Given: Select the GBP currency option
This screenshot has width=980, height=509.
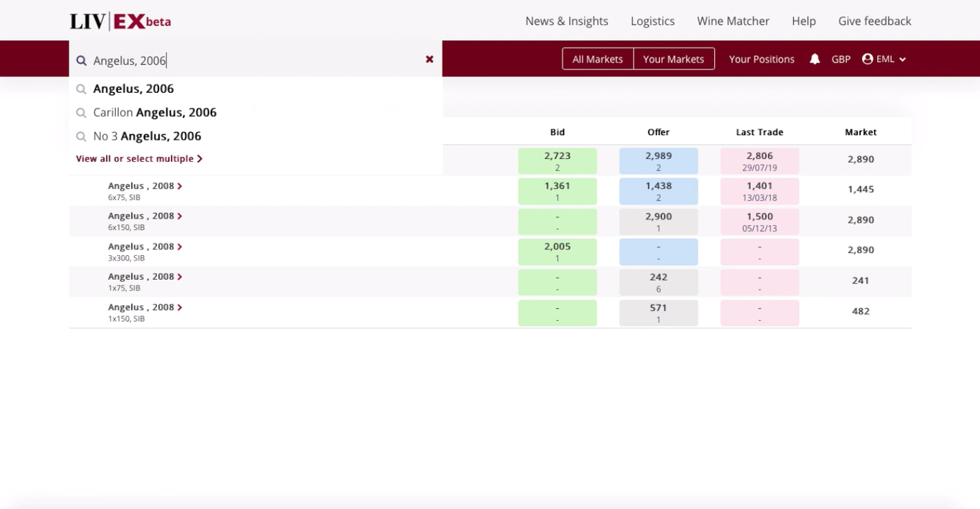Looking at the screenshot, I should tap(841, 59).
